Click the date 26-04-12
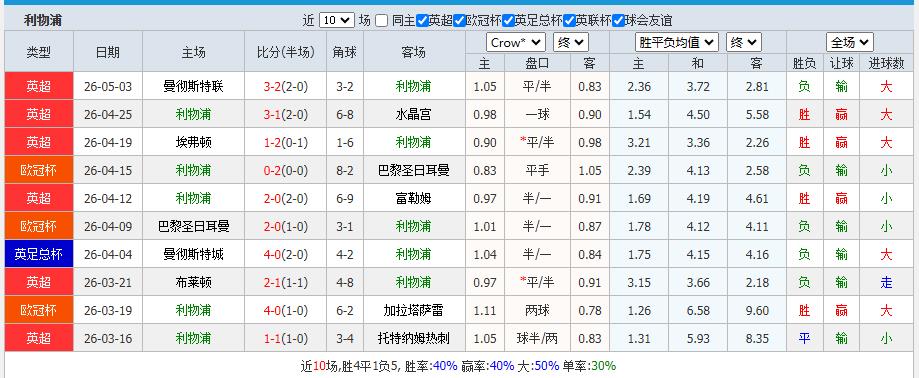Screen dimensions: 919x378 pyautogui.click(x=108, y=198)
